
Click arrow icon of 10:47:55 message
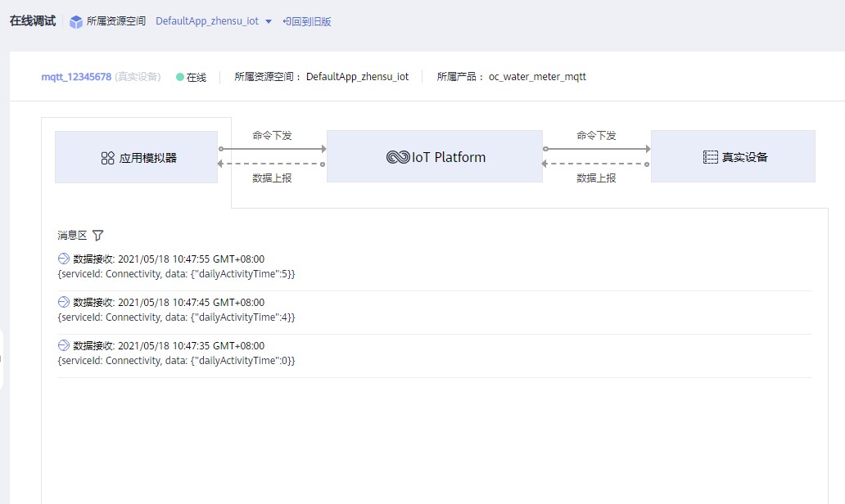(x=64, y=259)
